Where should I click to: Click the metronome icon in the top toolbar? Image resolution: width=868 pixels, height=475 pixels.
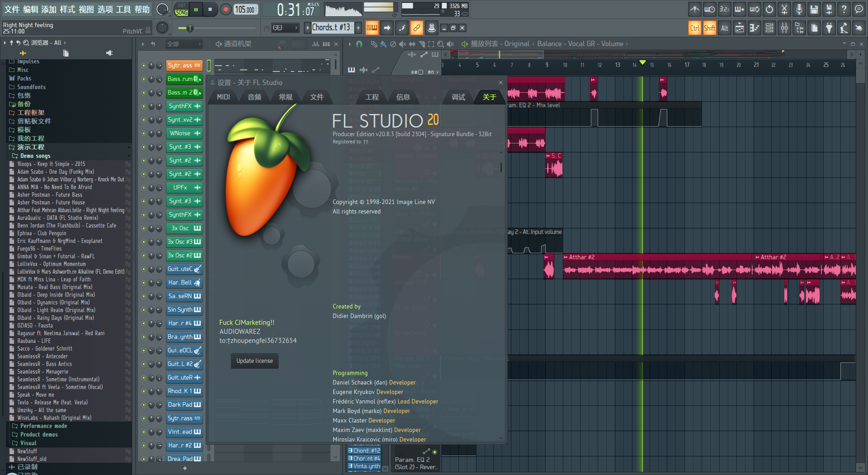click(695, 9)
